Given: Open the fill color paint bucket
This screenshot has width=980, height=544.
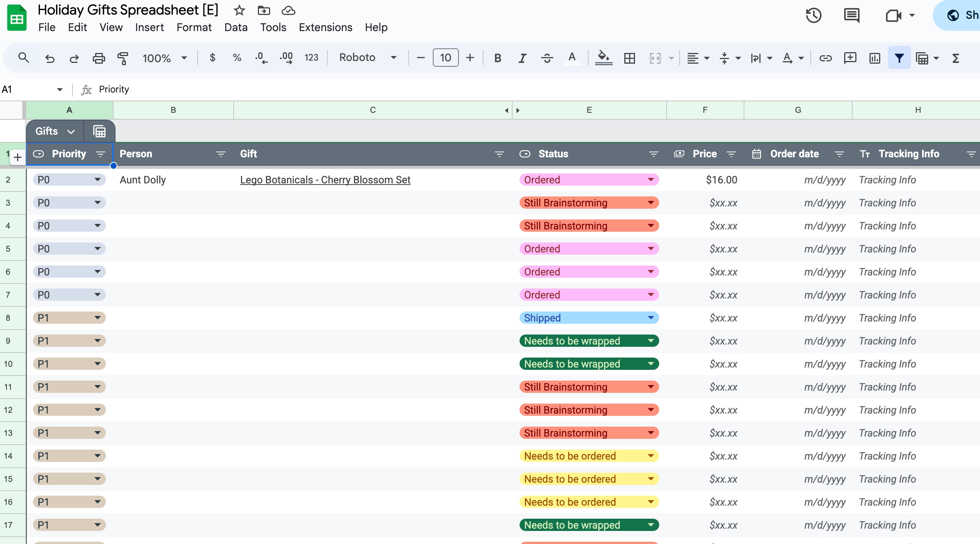Looking at the screenshot, I should click(x=603, y=58).
